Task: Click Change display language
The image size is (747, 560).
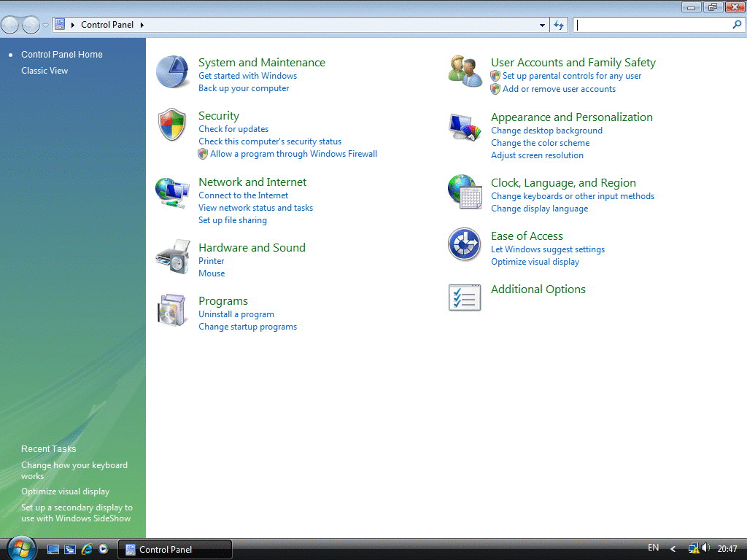Action: tap(539, 209)
